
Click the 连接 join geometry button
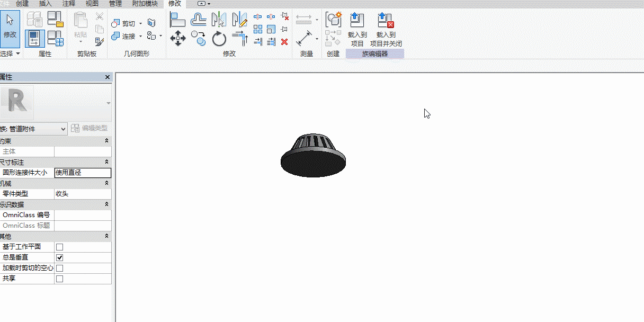[x=123, y=36]
